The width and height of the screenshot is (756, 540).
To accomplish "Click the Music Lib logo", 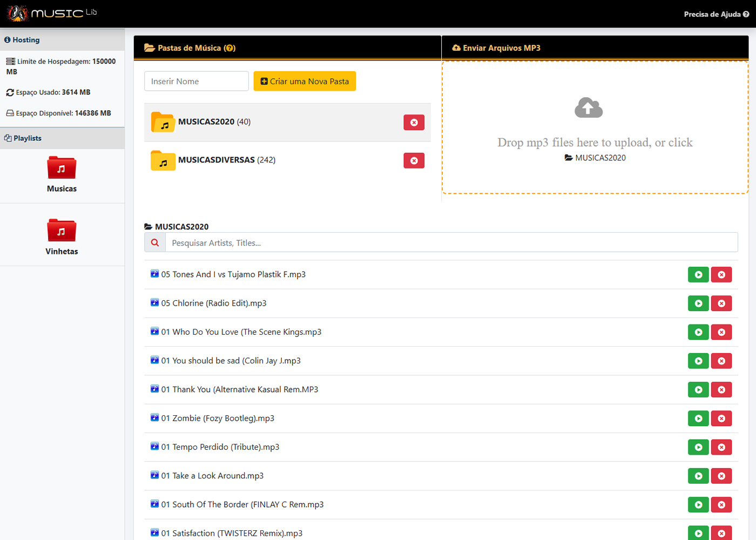I will tap(52, 13).
